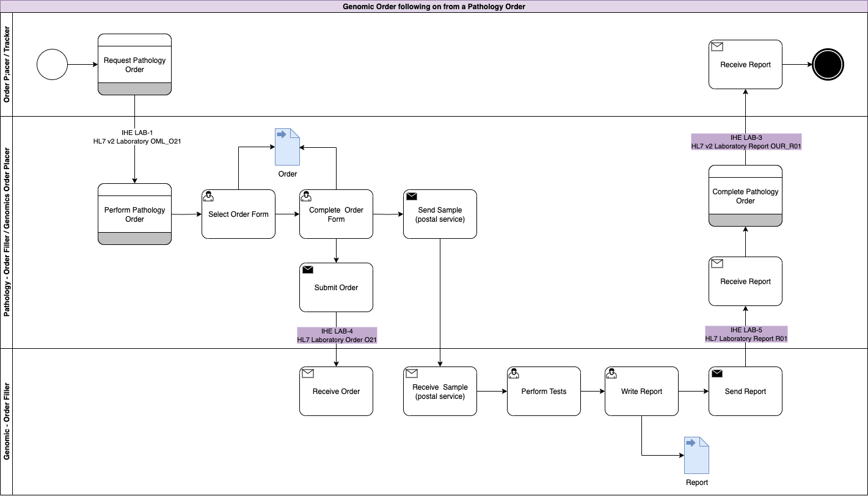Click the IHE LAB-3 purple label
Viewport: 868px width, 496px height.
pos(746,142)
